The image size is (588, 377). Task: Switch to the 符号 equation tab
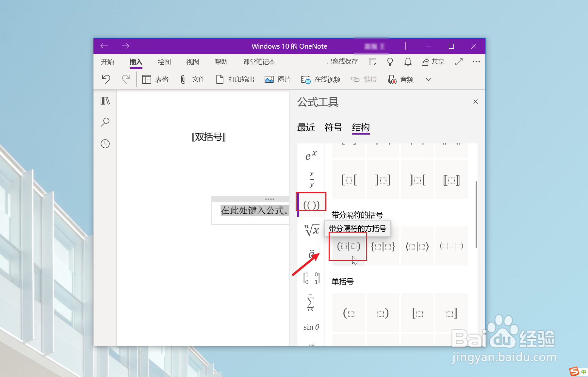(x=334, y=127)
